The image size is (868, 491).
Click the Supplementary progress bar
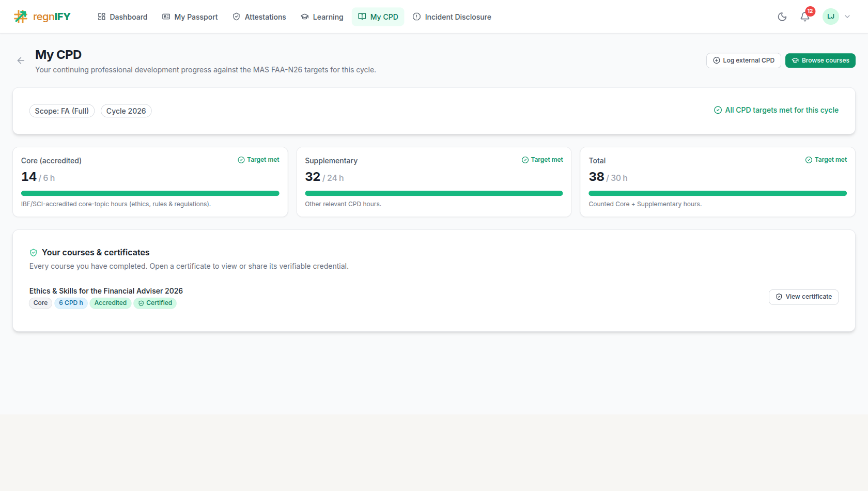tap(434, 193)
